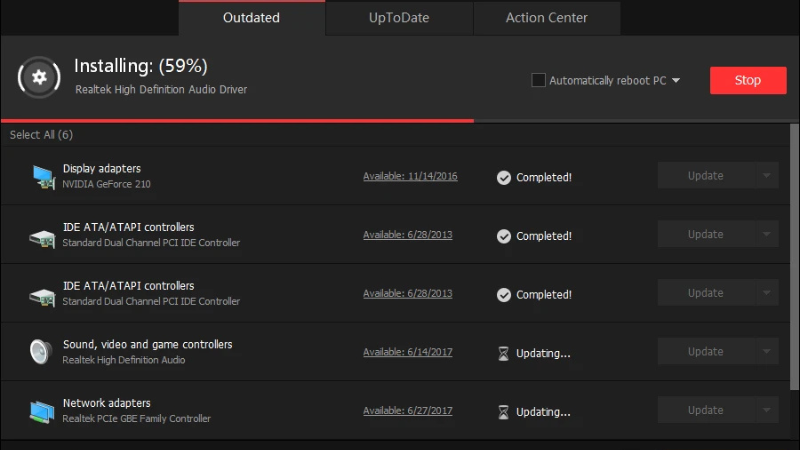800x450 pixels.
Task: Click the hourglass icon for Realtek Audio
Action: [504, 353]
